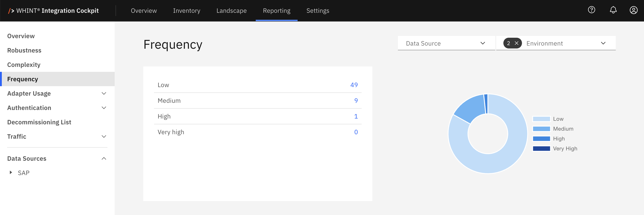Open the Decommissioning List
Image resolution: width=644 pixels, height=215 pixels.
39,122
